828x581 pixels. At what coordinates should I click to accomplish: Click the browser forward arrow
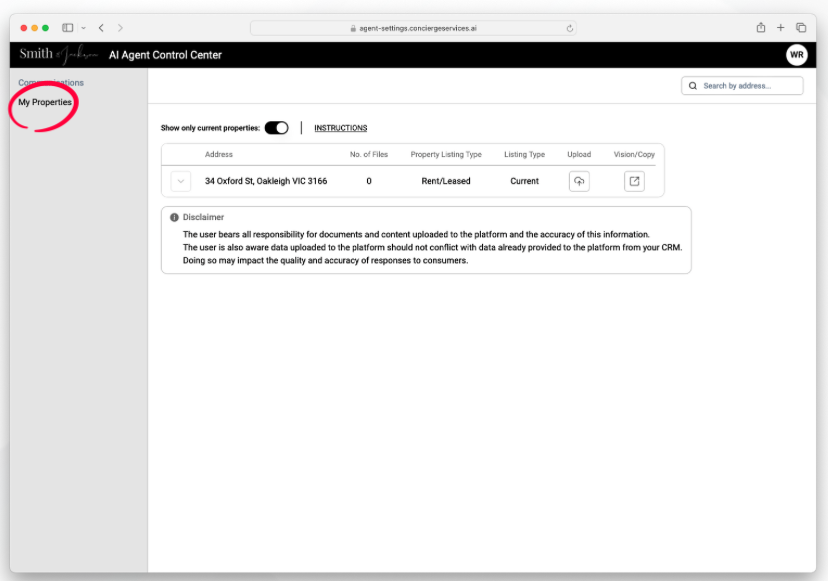[120, 28]
